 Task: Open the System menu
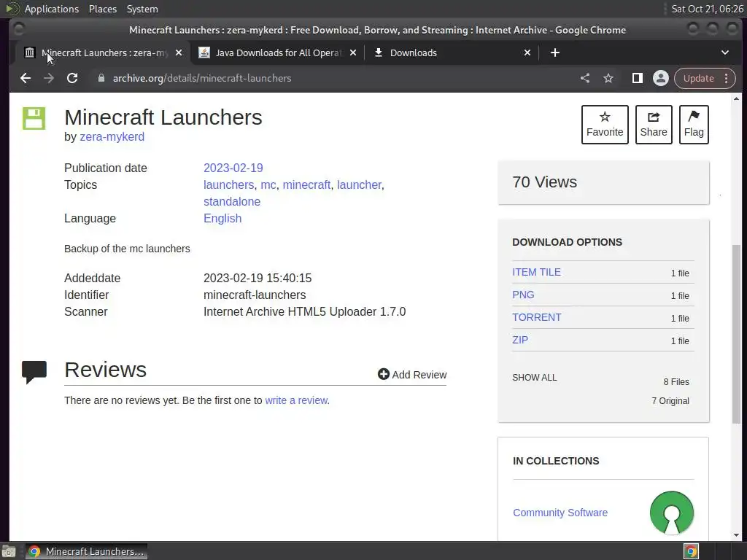(x=142, y=9)
